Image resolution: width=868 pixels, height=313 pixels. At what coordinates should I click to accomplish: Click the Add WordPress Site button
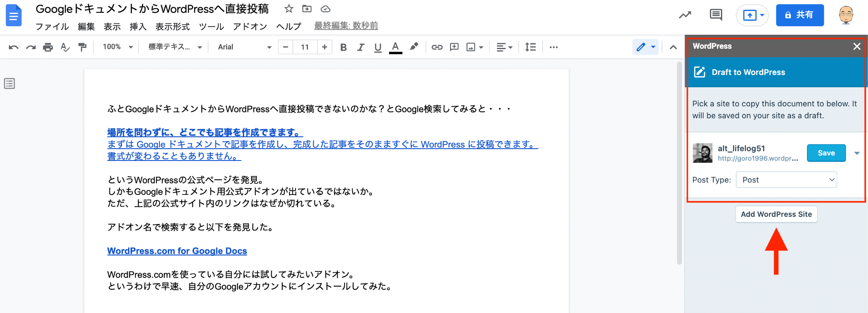(x=776, y=214)
